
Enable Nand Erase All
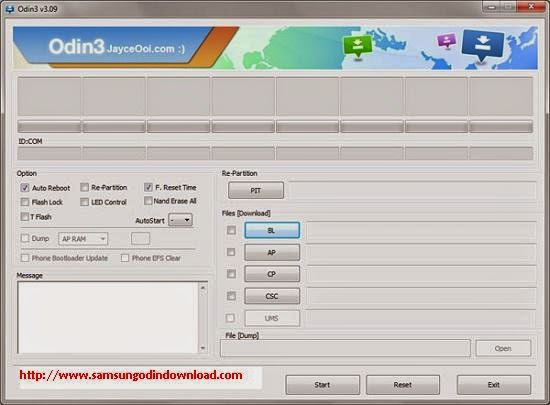148,201
